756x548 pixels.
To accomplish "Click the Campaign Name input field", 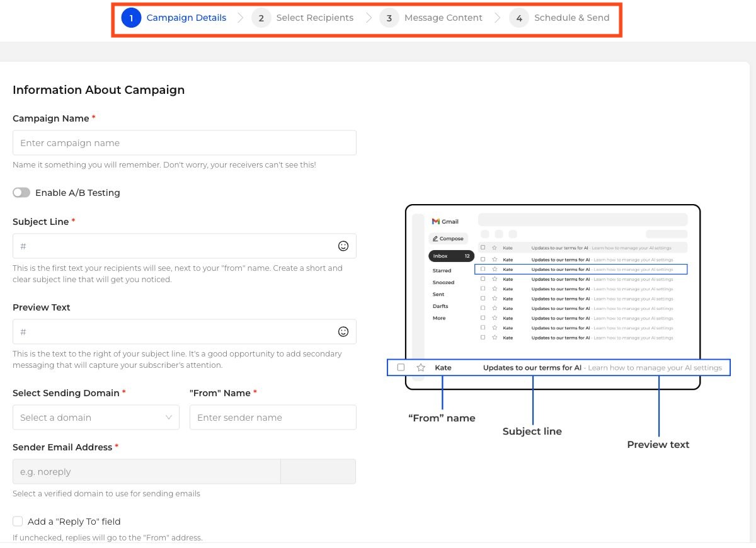I will pyautogui.click(x=185, y=142).
